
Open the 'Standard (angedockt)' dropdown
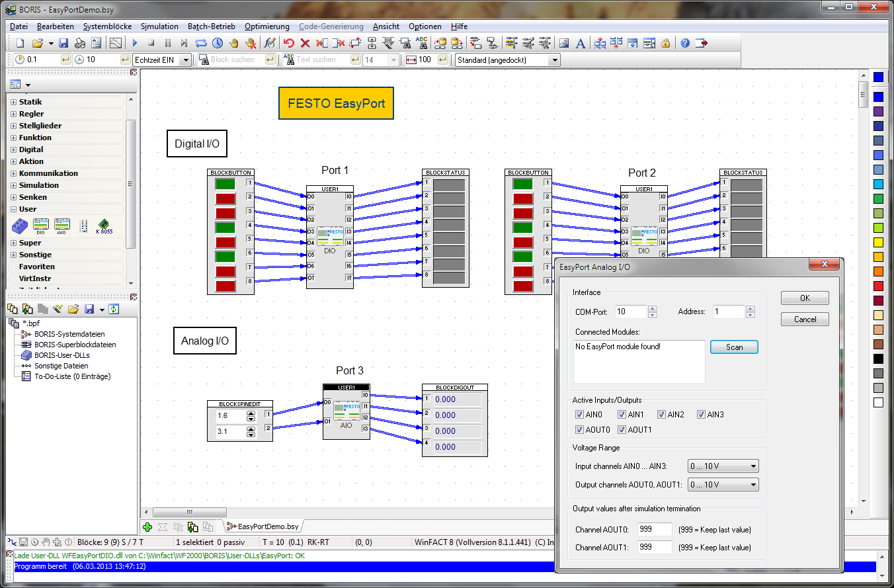click(x=554, y=60)
